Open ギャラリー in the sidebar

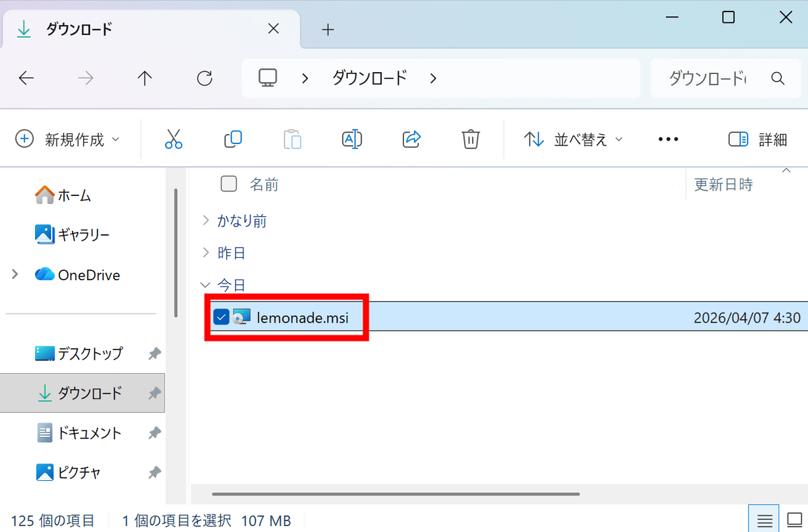72,235
